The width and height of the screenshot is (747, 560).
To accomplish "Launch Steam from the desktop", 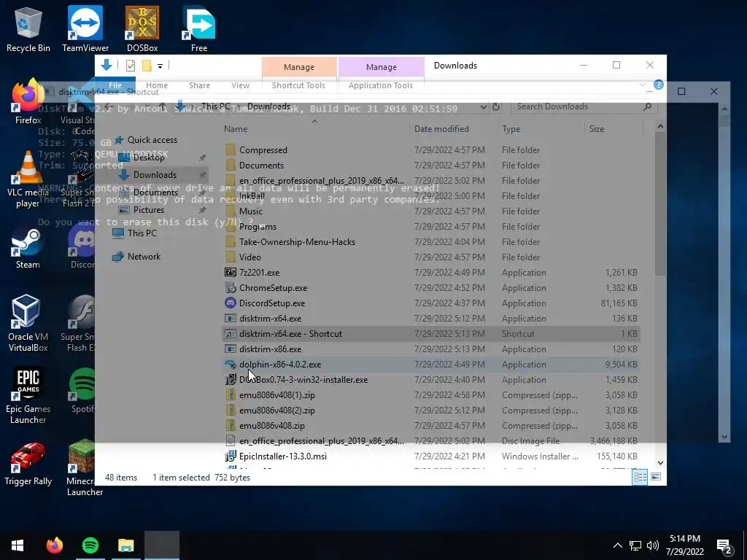I will pos(28,249).
